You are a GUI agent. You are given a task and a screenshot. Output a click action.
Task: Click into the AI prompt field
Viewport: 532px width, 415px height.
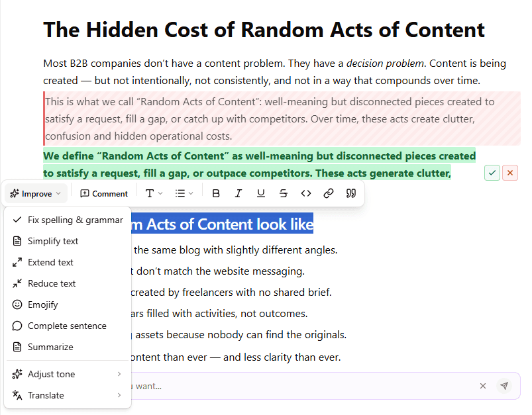pyautogui.click(x=298, y=386)
